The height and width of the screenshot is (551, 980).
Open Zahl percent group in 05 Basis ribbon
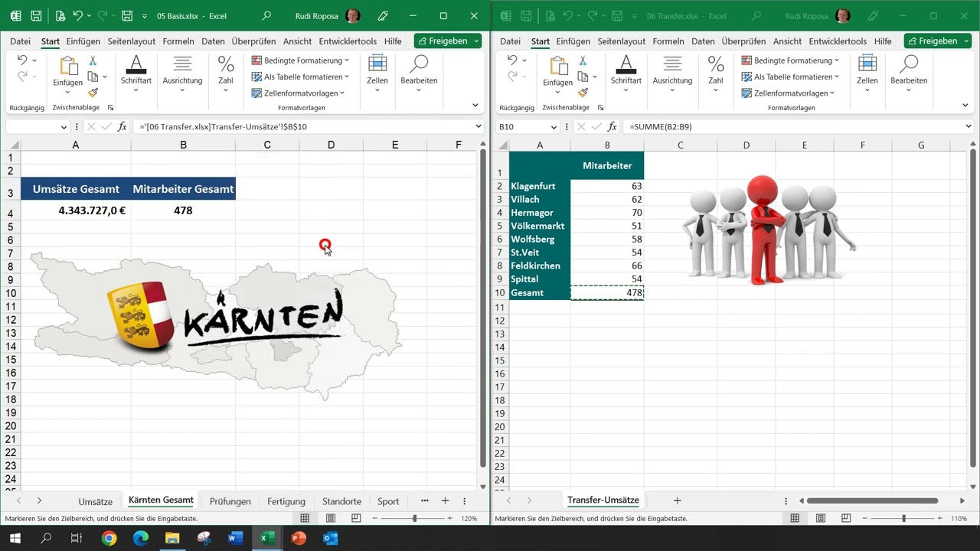[226, 73]
